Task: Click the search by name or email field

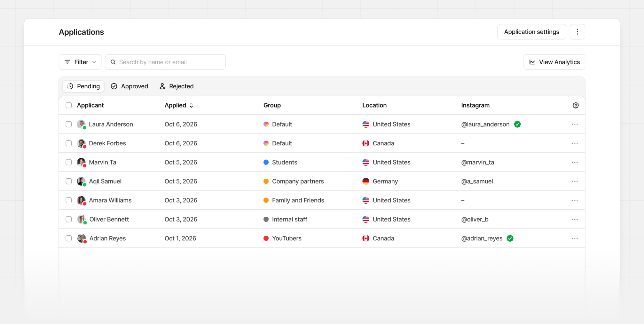Action: click(165, 62)
